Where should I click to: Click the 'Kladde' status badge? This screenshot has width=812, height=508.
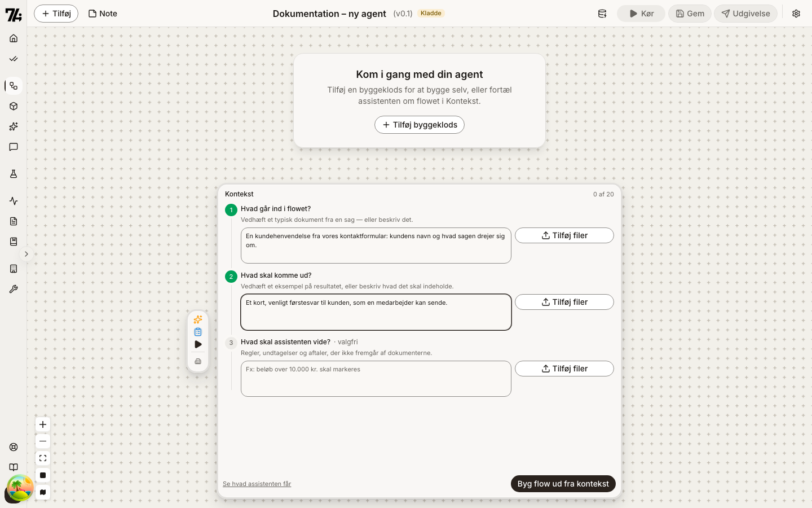(x=431, y=13)
